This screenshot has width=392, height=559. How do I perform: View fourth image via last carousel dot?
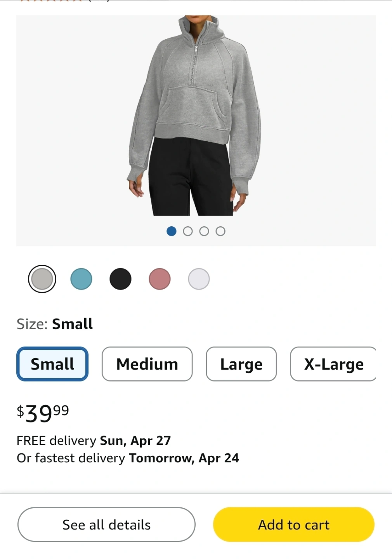click(x=220, y=231)
